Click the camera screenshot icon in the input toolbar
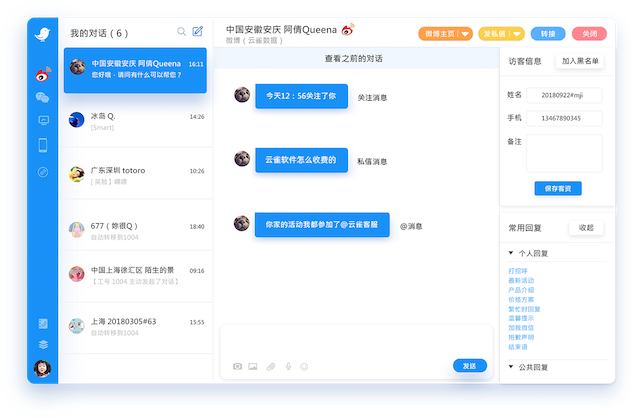 238,367
